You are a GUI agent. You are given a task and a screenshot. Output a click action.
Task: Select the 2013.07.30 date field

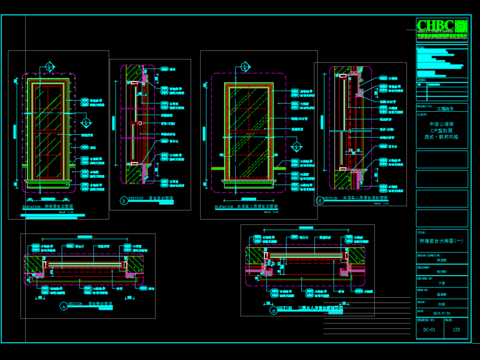(442, 313)
